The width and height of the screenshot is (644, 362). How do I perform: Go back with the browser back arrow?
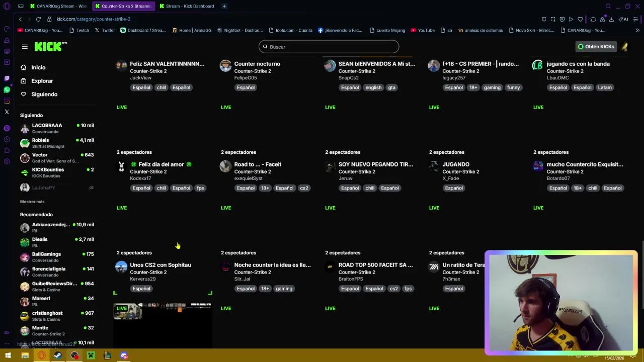(x=20, y=19)
